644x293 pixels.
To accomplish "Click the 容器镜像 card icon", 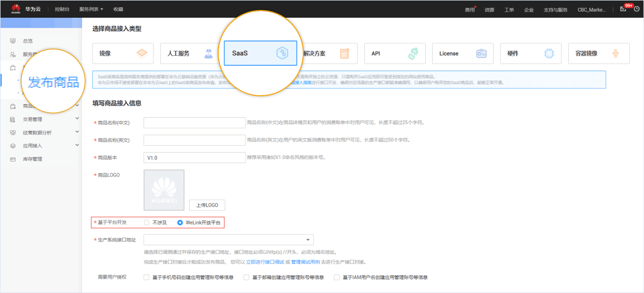I will click(x=616, y=53).
